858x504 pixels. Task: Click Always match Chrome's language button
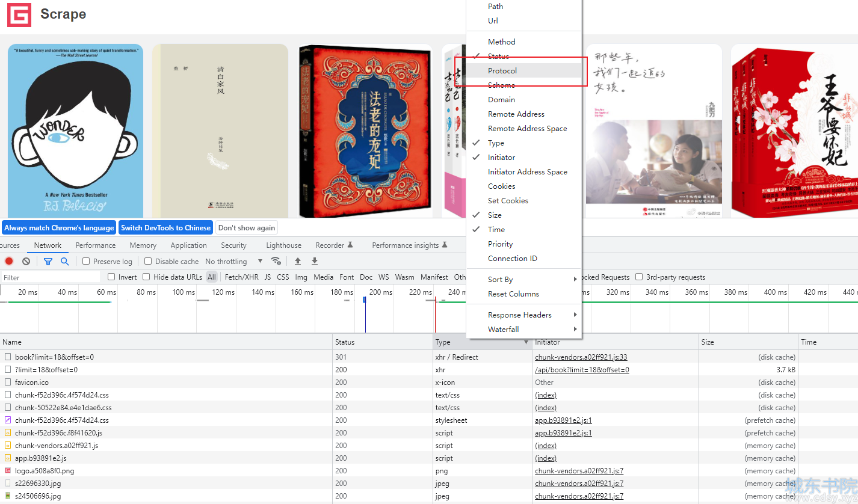click(59, 227)
